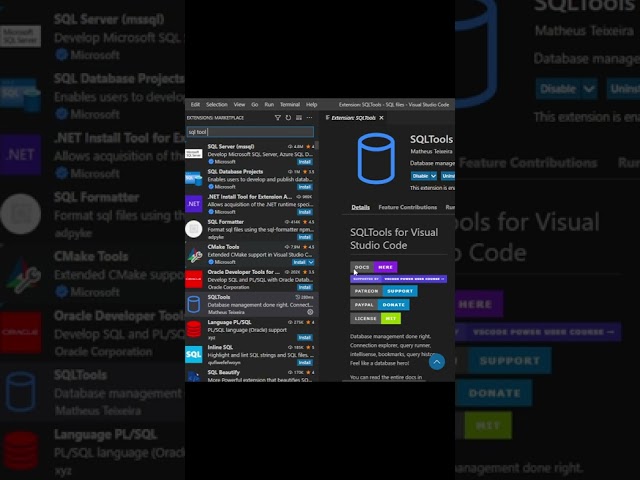The width and height of the screenshot is (640, 480).
Task: Click the extensions list scrollbar thumb
Action: pos(317,145)
